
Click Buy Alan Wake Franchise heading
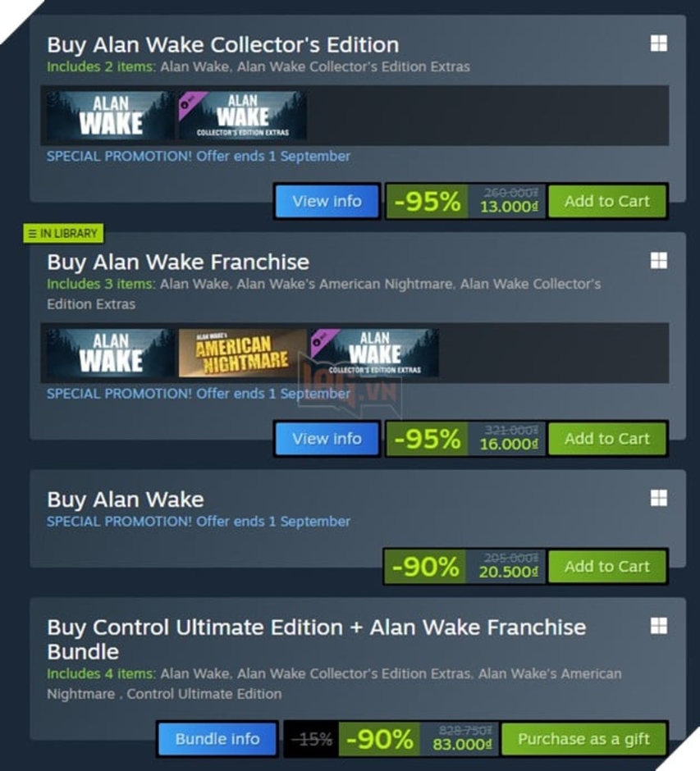point(178,262)
